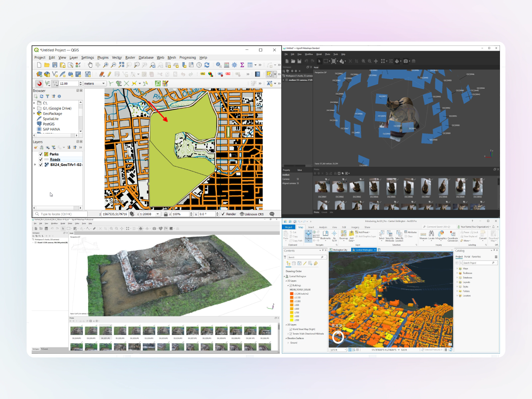
Task: Toggle Terrain Multi-Directional Hillshade checkbox
Action: (291, 334)
